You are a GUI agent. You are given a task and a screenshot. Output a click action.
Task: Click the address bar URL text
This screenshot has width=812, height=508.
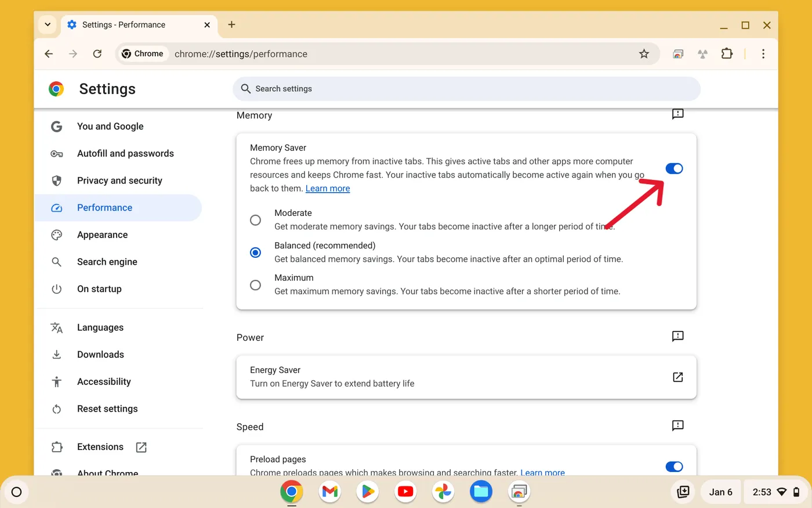241,54
